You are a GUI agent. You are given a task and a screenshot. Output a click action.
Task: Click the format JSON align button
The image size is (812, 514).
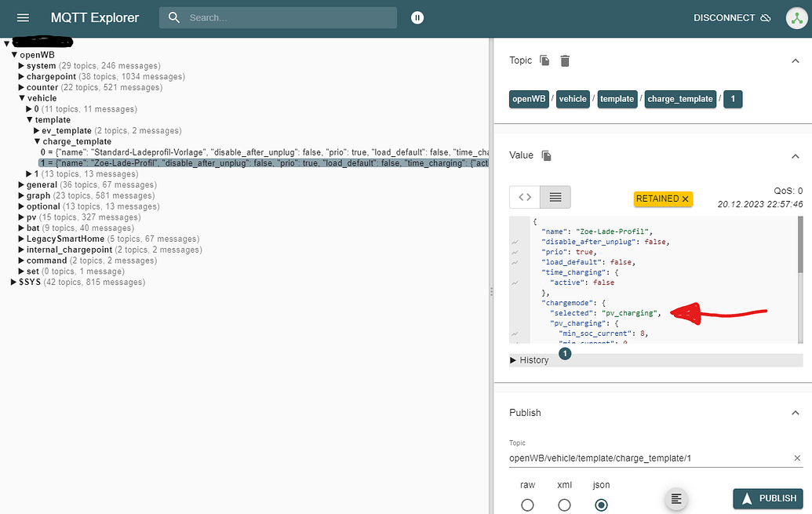[x=676, y=499]
